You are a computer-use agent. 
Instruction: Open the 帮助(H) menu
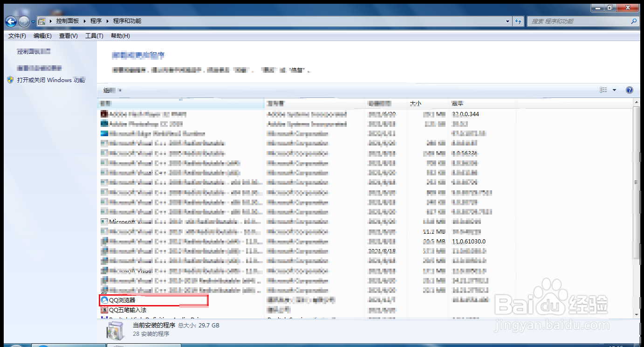pyautogui.click(x=120, y=36)
